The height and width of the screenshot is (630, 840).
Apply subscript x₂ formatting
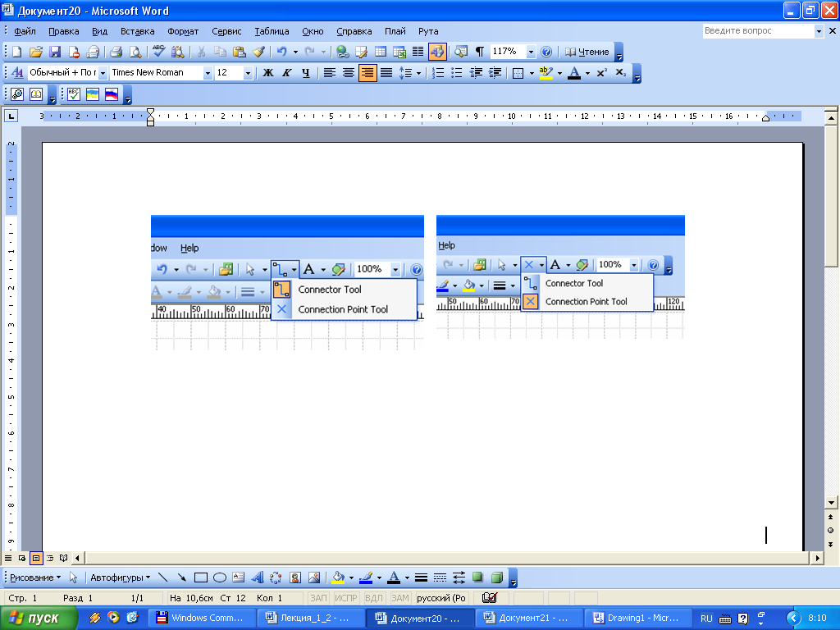coord(621,72)
